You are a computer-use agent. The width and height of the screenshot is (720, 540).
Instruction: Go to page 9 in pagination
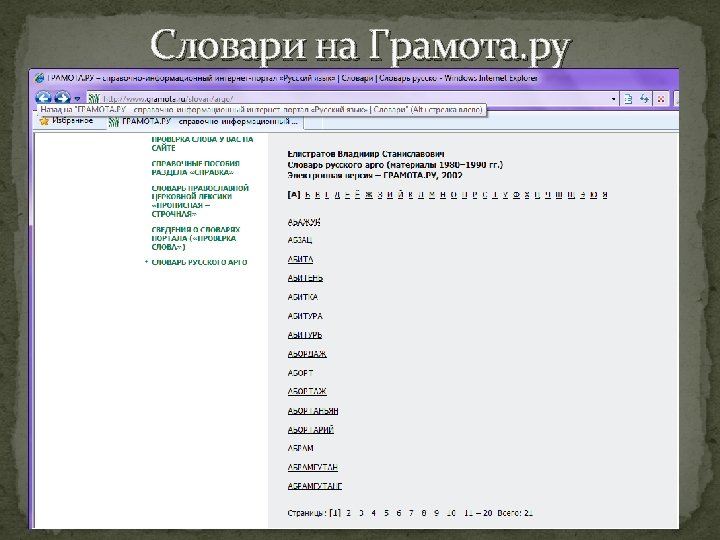click(436, 513)
